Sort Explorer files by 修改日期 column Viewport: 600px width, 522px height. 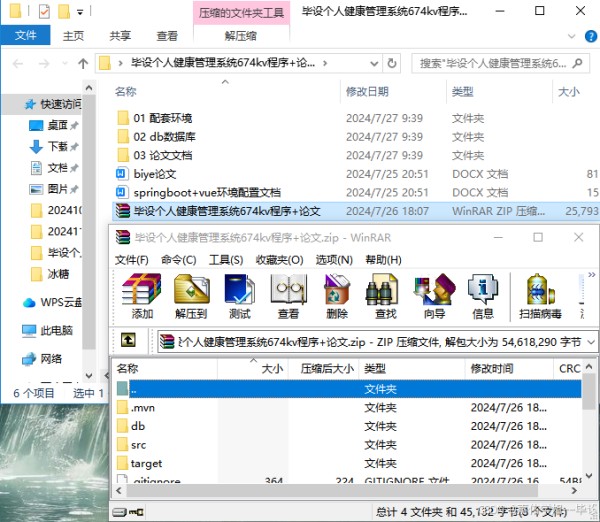click(x=367, y=91)
